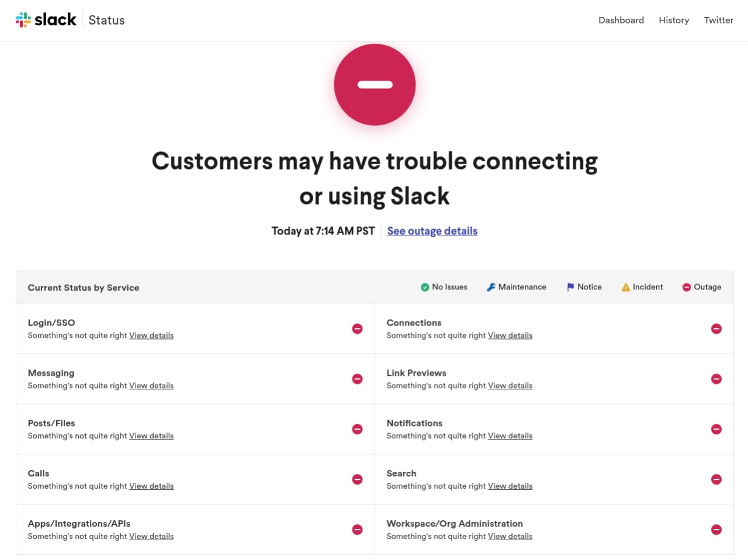Image resolution: width=748 pixels, height=560 pixels.
Task: Click the Outage legend red circle icon
Action: (687, 287)
